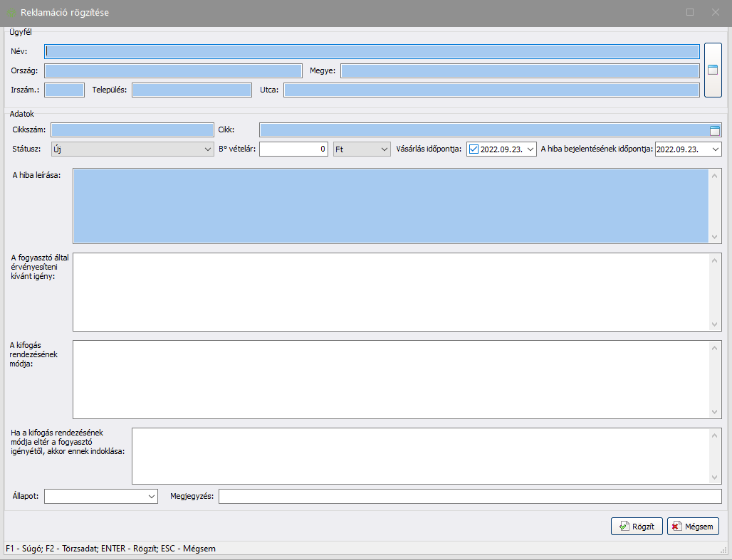Click the Cikkszám input field

[132, 130]
